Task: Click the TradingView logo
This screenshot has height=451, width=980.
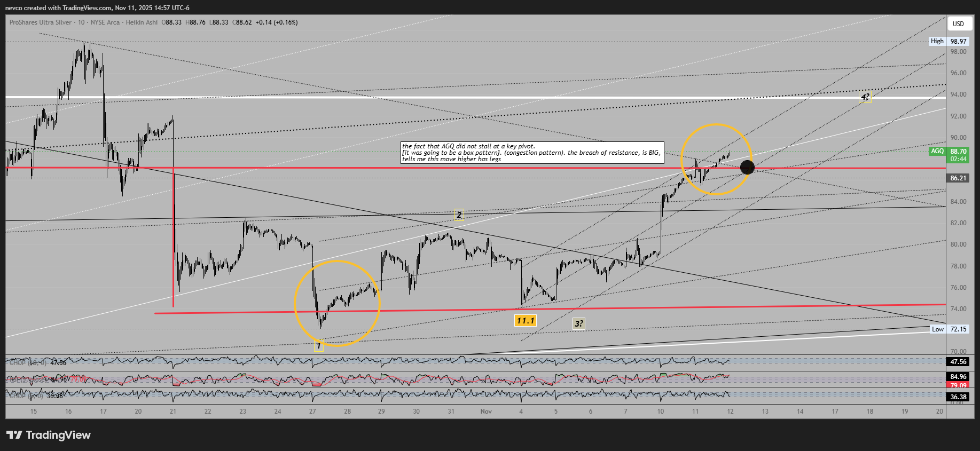Action: click(x=49, y=435)
